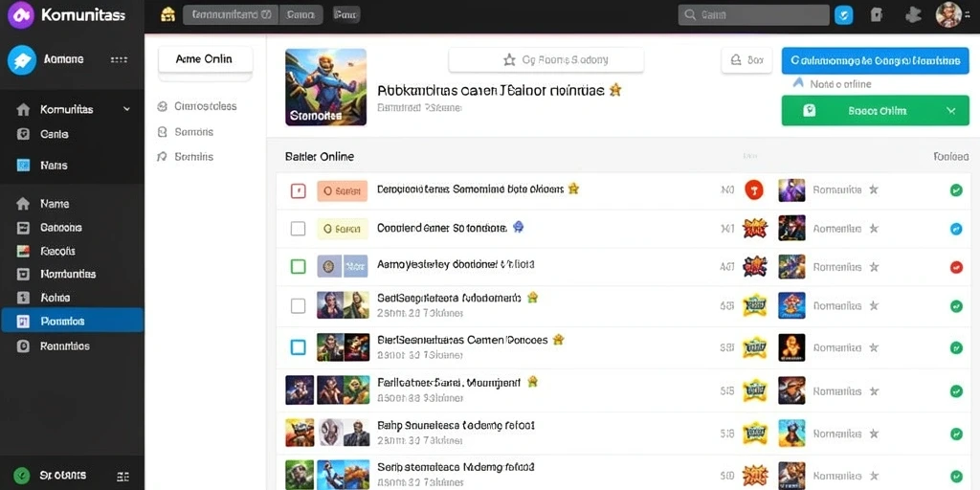Tick the blue-bordered checkbox in fifth row

[x=299, y=346]
